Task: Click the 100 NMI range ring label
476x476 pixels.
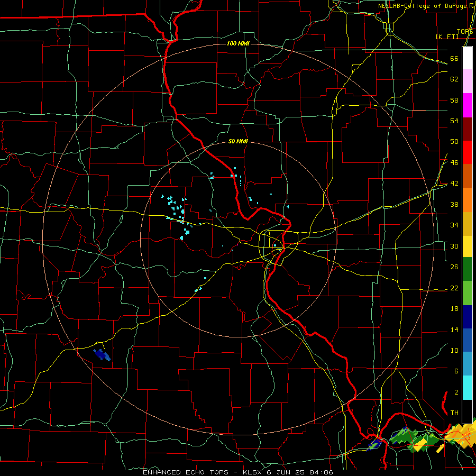Action: click(238, 44)
